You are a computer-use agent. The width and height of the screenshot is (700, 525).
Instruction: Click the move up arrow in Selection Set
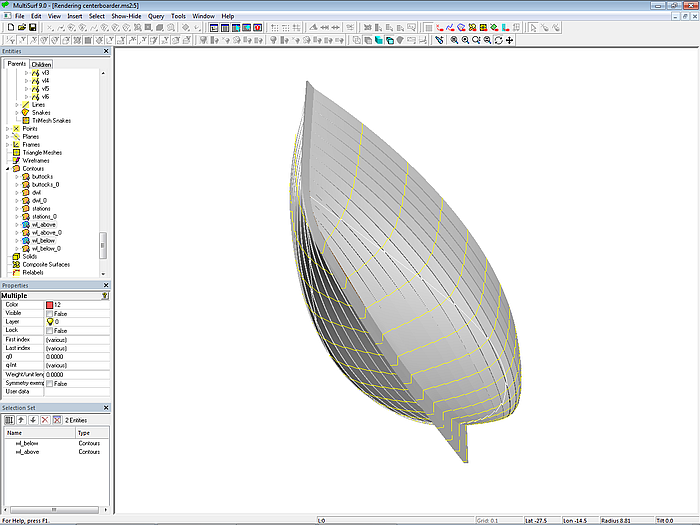click(x=21, y=419)
